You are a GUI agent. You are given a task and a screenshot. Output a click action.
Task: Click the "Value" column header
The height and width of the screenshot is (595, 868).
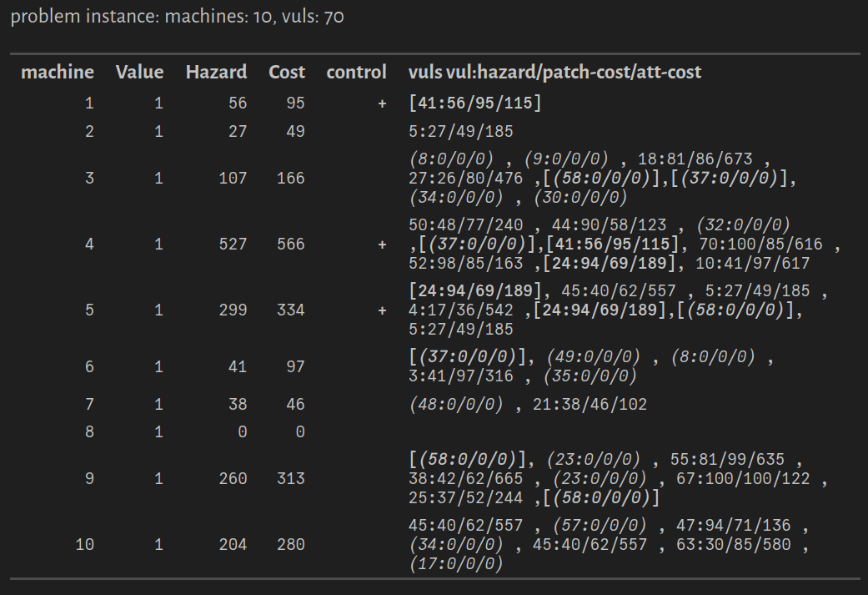pos(139,73)
